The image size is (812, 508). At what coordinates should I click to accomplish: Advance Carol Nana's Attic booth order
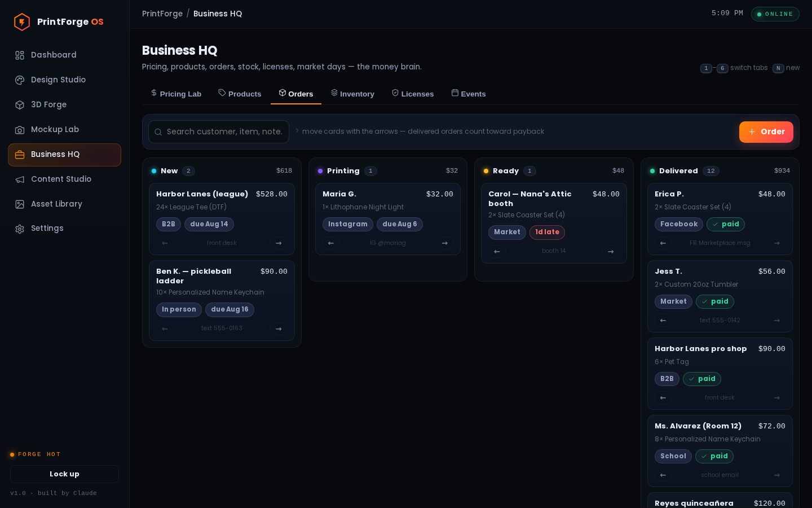pyautogui.click(x=611, y=251)
